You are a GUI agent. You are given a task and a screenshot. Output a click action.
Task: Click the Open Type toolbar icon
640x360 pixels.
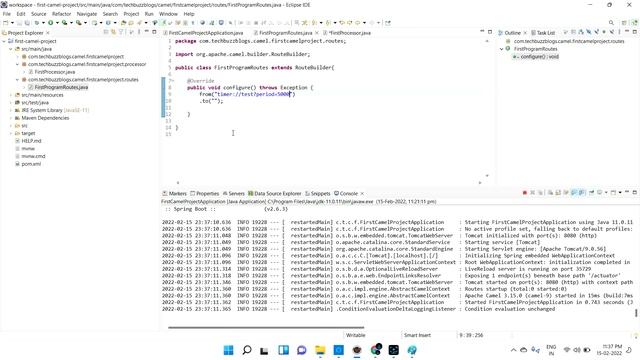pyautogui.click(x=123, y=23)
